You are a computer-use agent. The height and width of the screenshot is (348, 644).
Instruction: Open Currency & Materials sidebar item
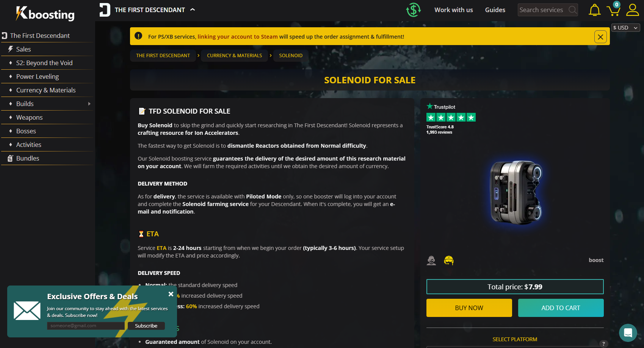tap(46, 90)
